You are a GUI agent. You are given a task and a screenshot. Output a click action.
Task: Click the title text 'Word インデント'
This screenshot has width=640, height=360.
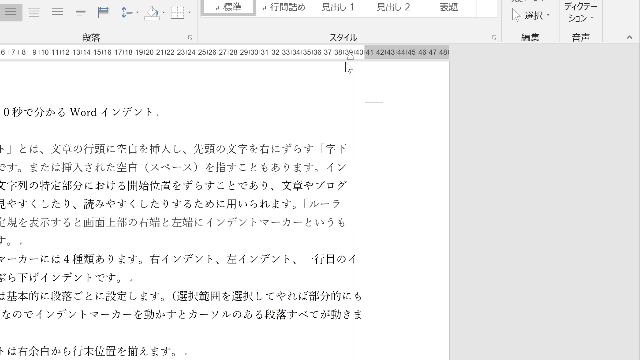pos(111,112)
